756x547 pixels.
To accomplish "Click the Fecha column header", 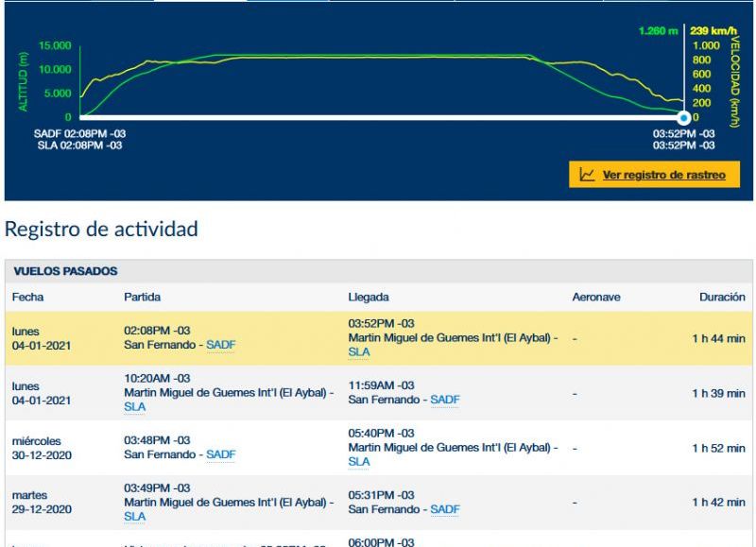I will point(27,297).
